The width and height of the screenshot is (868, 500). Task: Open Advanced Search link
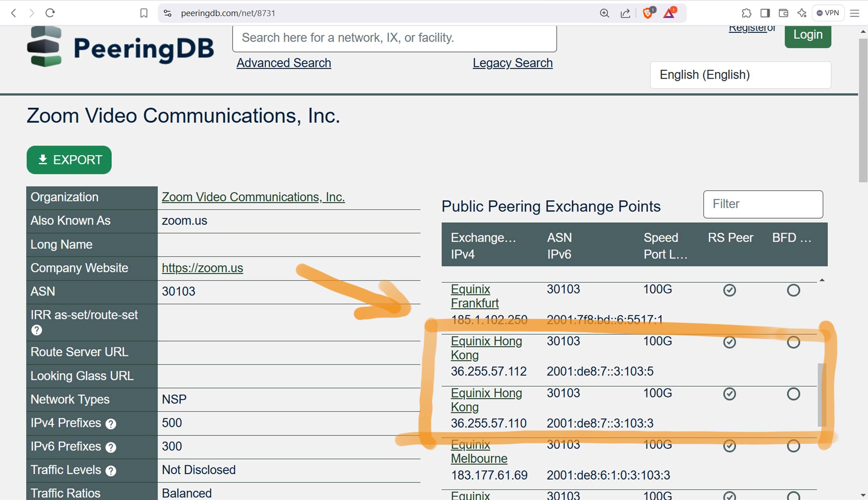pos(284,63)
